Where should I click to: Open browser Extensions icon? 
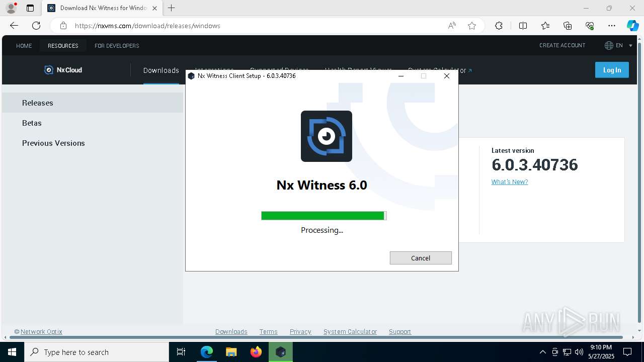499,26
